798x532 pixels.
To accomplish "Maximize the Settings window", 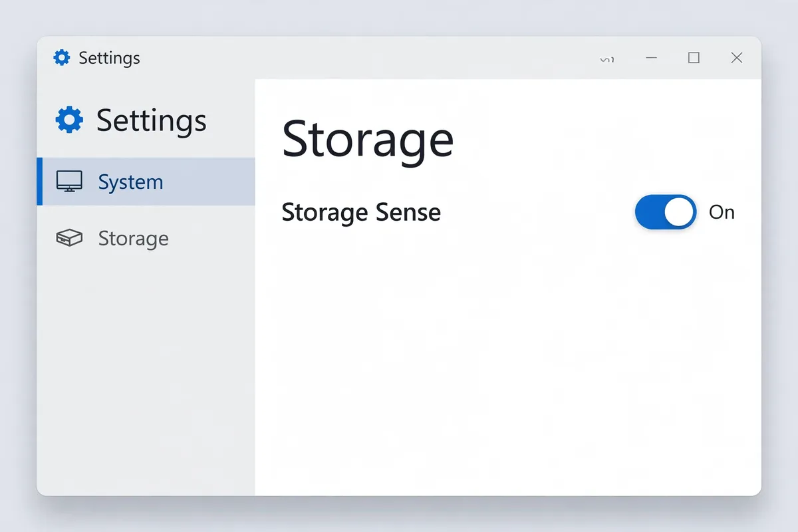I will click(x=694, y=58).
